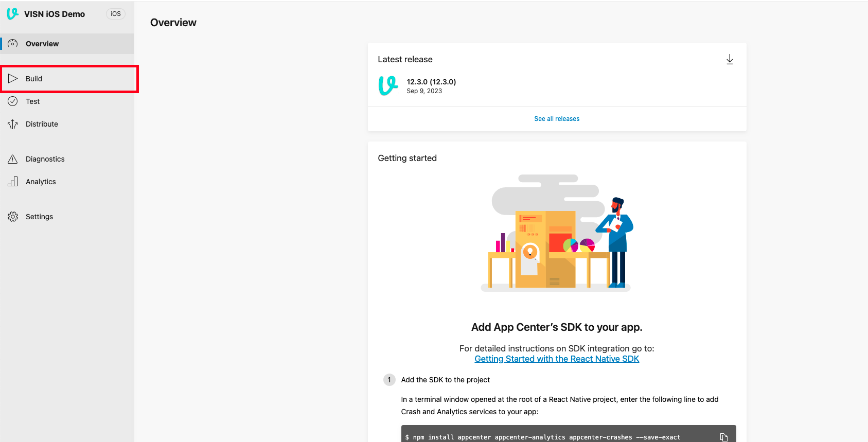Viewport: 868px width, 442px height.
Task: Open the Settings section
Action: tap(67, 217)
